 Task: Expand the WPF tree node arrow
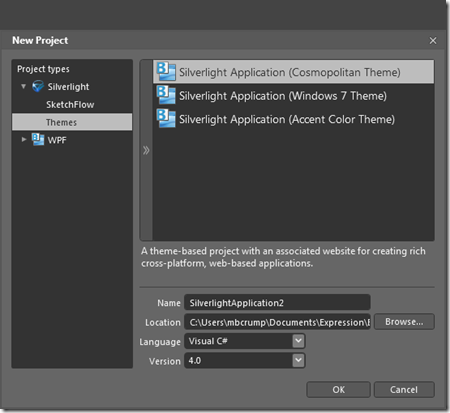[24, 140]
